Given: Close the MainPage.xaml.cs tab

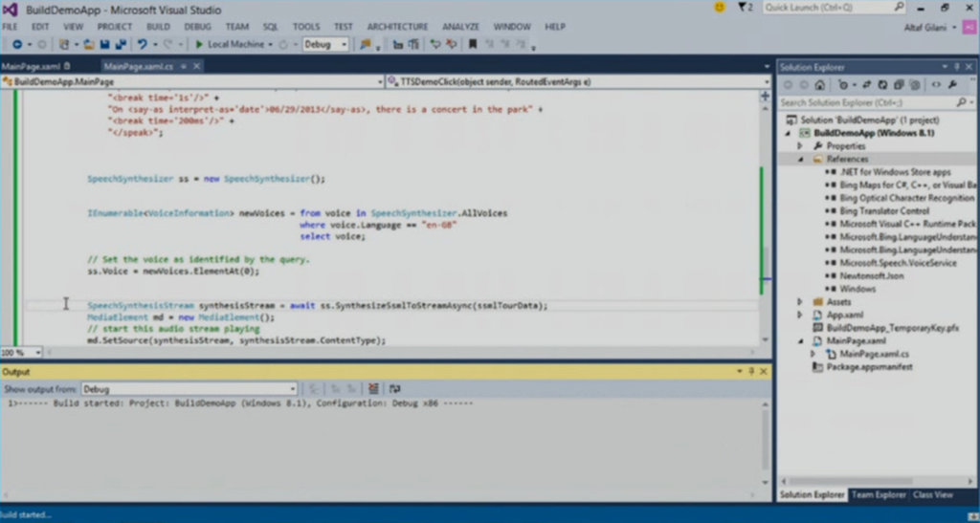Looking at the screenshot, I should tap(196, 66).
